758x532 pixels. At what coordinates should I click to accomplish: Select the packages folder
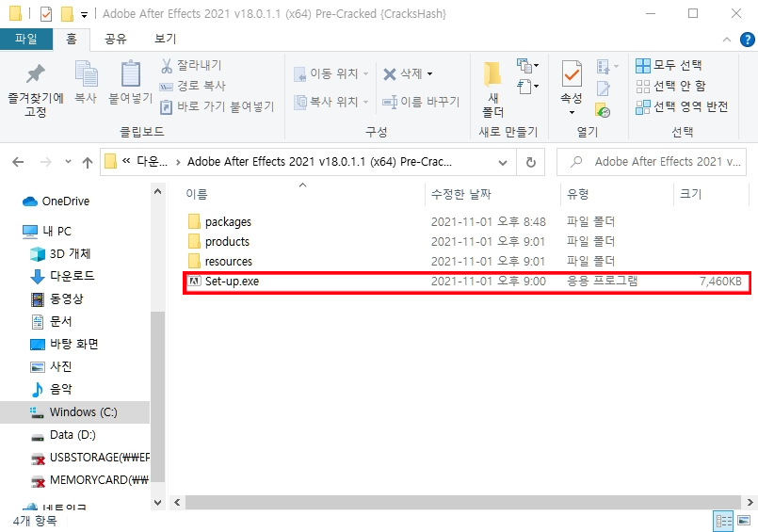tap(228, 222)
